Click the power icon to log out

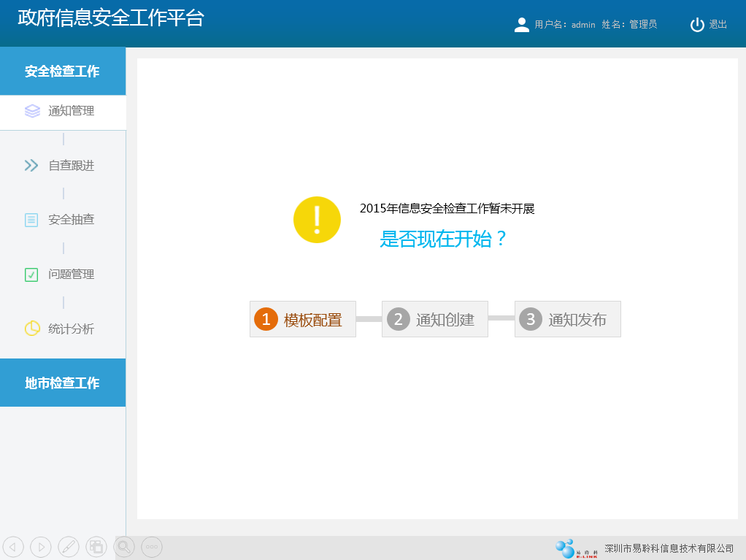(697, 25)
